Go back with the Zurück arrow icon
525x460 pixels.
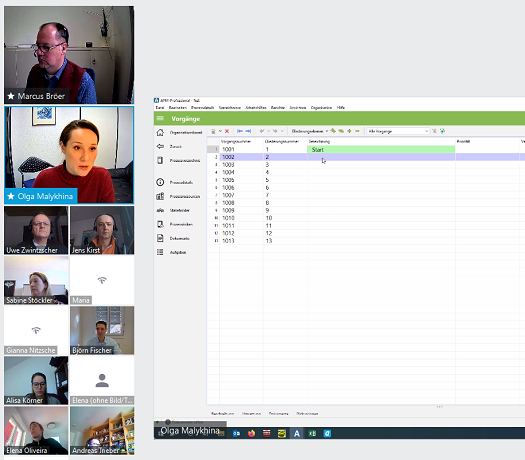pyautogui.click(x=160, y=146)
